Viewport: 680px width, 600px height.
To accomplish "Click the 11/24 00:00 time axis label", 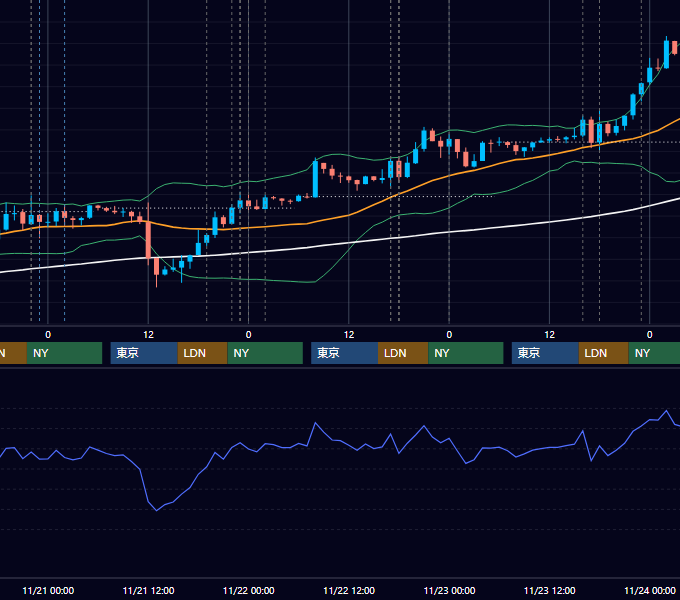I will pos(650,590).
